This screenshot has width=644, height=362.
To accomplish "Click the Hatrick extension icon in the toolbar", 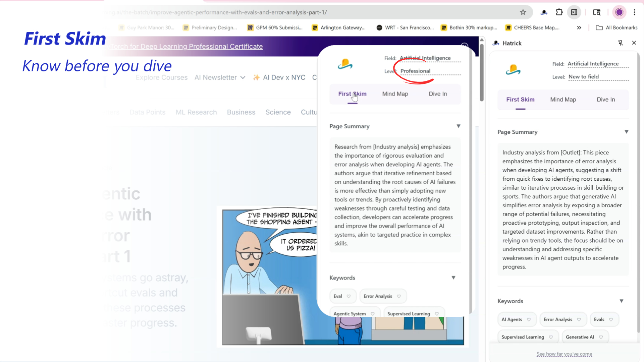I will coord(544,12).
